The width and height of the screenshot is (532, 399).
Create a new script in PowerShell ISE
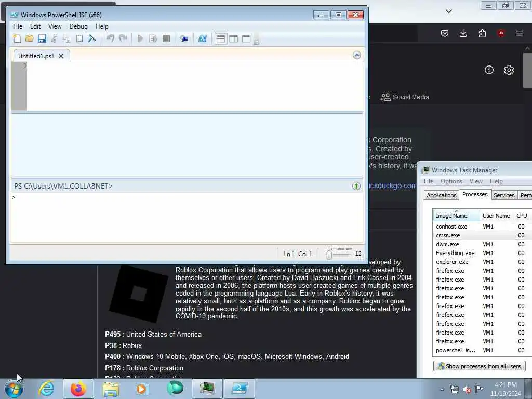click(x=17, y=38)
